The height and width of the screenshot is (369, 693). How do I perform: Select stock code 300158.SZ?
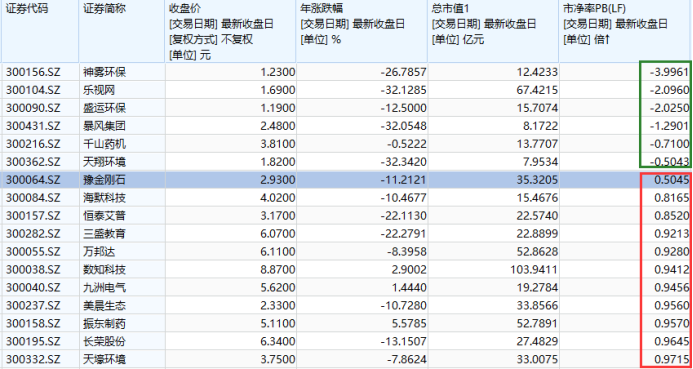(x=33, y=323)
